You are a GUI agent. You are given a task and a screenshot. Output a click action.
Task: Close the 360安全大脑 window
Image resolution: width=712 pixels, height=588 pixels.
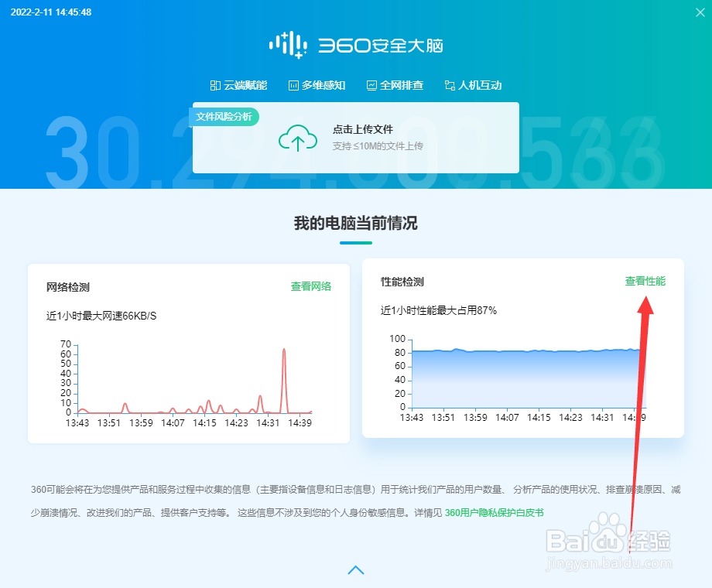tap(699, 12)
